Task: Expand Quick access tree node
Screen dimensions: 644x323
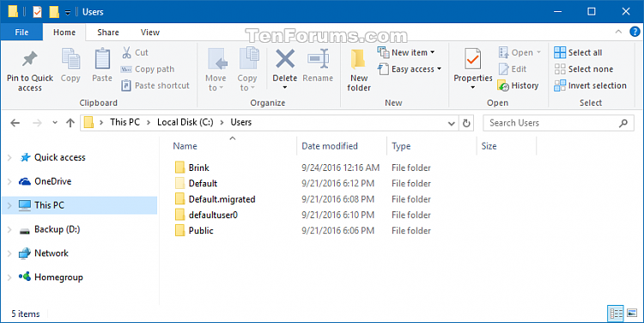Action: point(9,157)
